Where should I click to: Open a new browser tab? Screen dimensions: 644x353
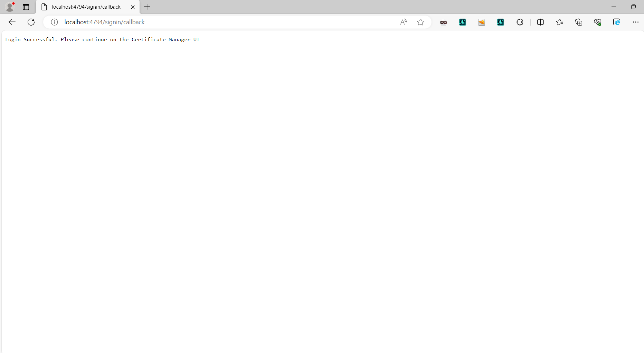tap(147, 7)
